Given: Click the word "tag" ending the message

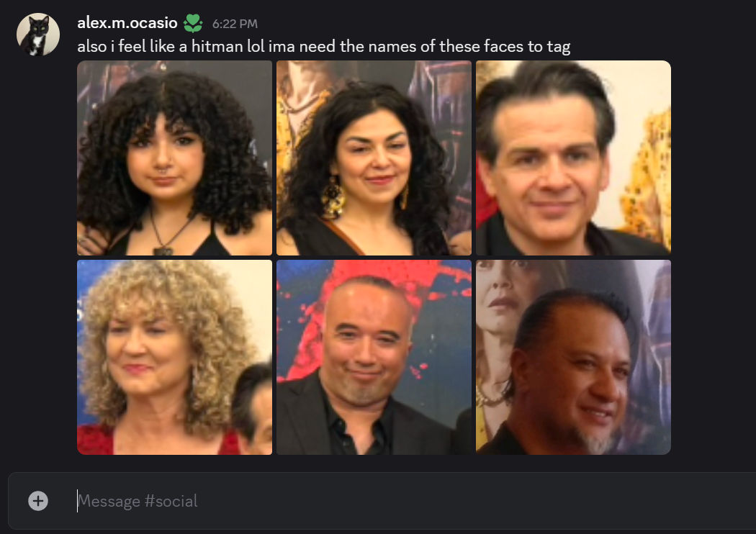Looking at the screenshot, I should (x=558, y=47).
